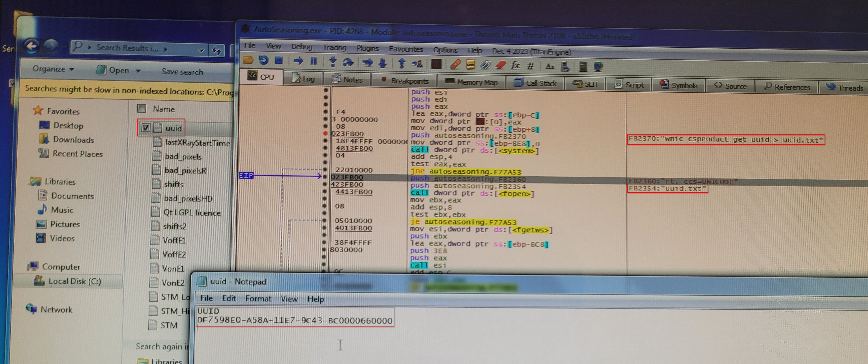Click the Save search button
The width and height of the screenshot is (868, 364).
click(182, 72)
